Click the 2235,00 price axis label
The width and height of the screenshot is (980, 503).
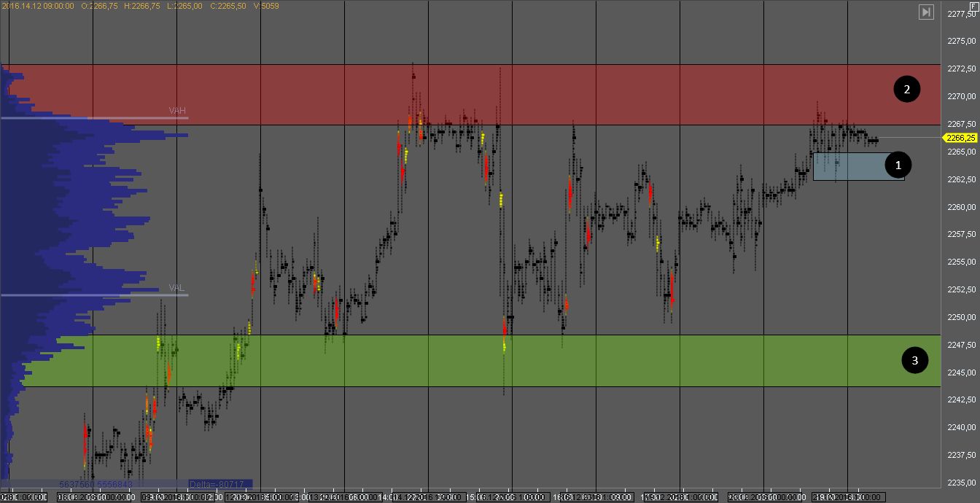point(962,483)
